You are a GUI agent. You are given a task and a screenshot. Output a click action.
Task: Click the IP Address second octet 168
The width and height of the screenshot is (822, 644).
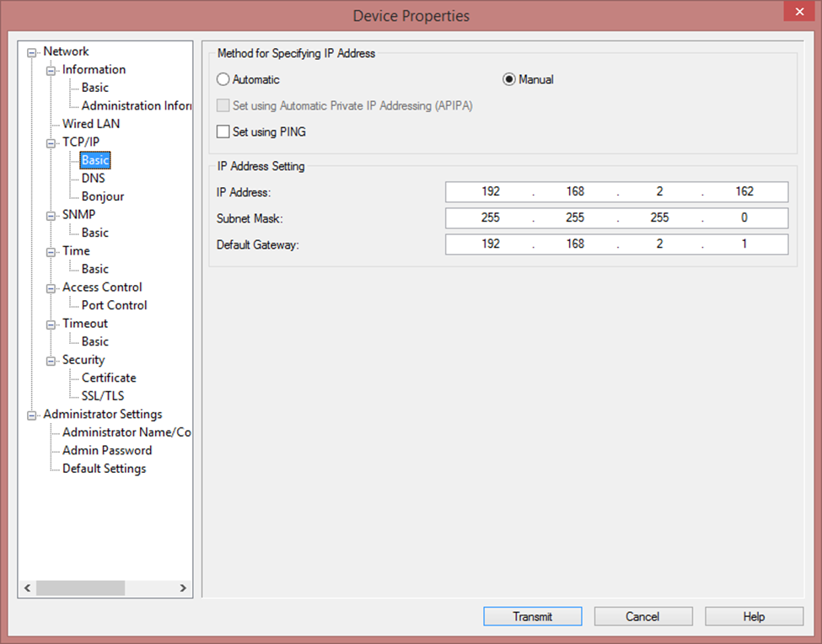575,192
